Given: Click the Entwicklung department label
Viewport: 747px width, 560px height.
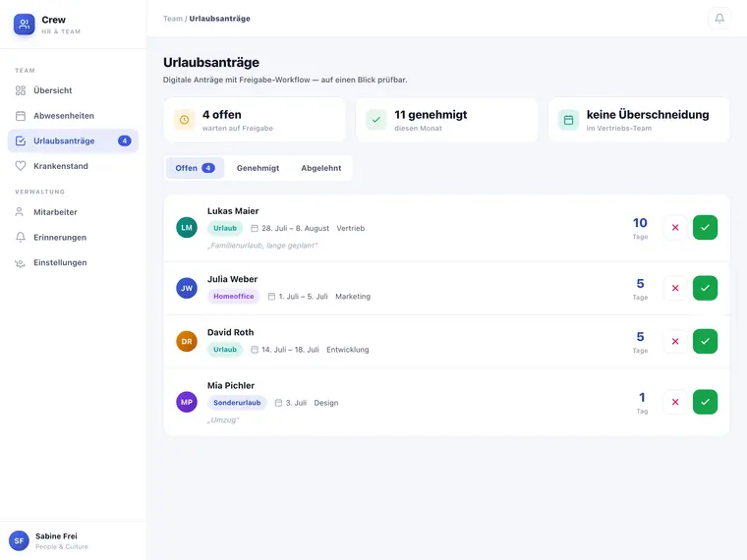Looking at the screenshot, I should 348,350.
